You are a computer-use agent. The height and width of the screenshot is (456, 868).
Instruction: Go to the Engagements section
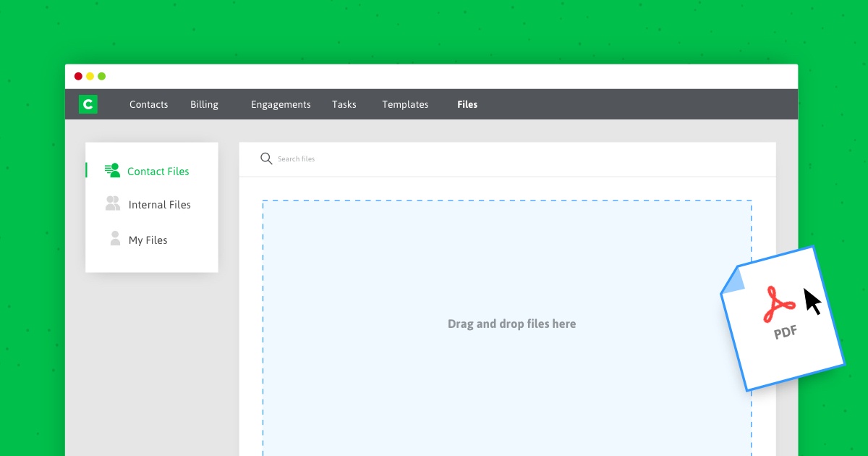click(x=281, y=104)
